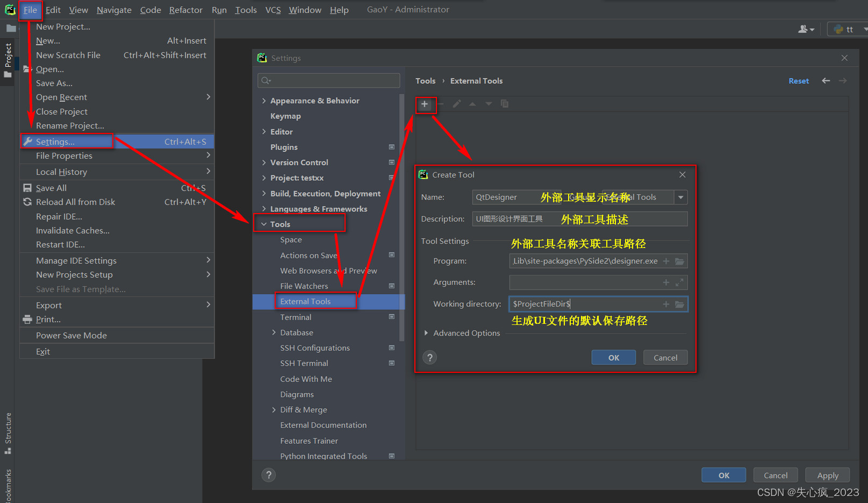Browse folder for Program path

click(x=679, y=261)
